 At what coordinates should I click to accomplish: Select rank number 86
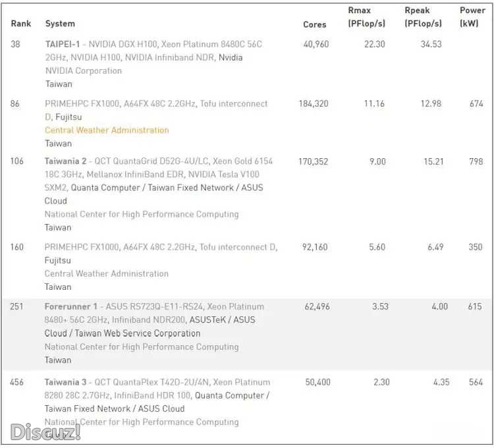14,103
